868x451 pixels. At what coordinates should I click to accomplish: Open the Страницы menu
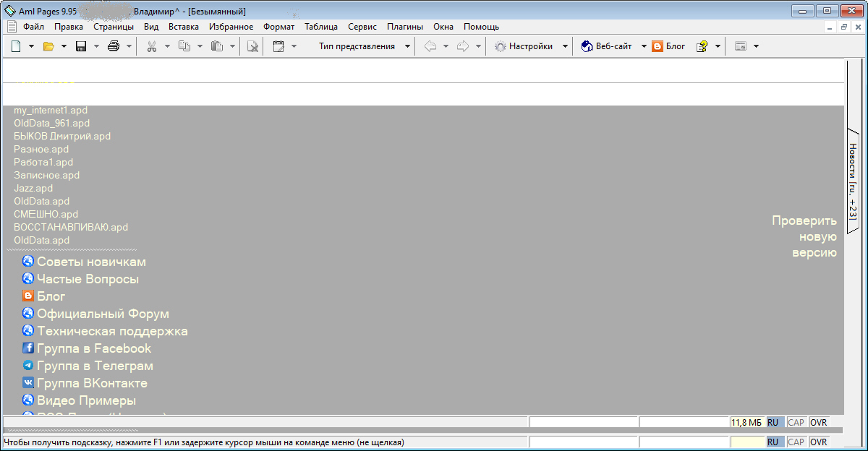click(114, 27)
